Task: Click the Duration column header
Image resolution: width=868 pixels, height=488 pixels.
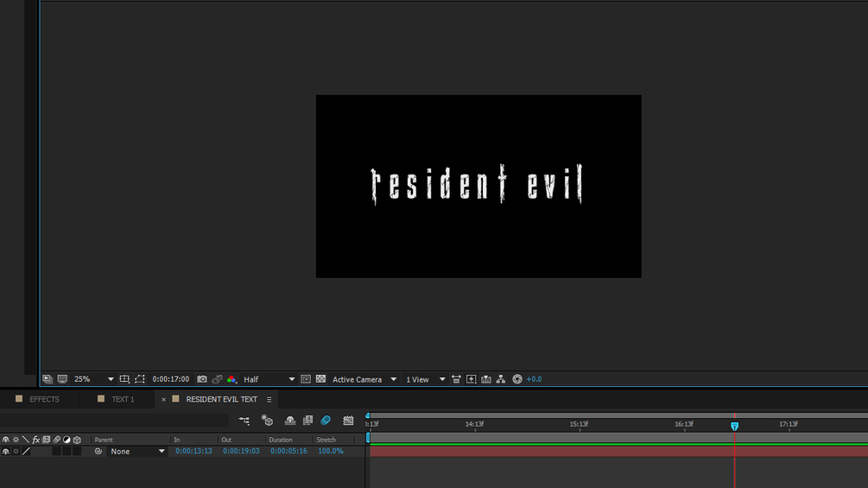Action: coord(281,440)
